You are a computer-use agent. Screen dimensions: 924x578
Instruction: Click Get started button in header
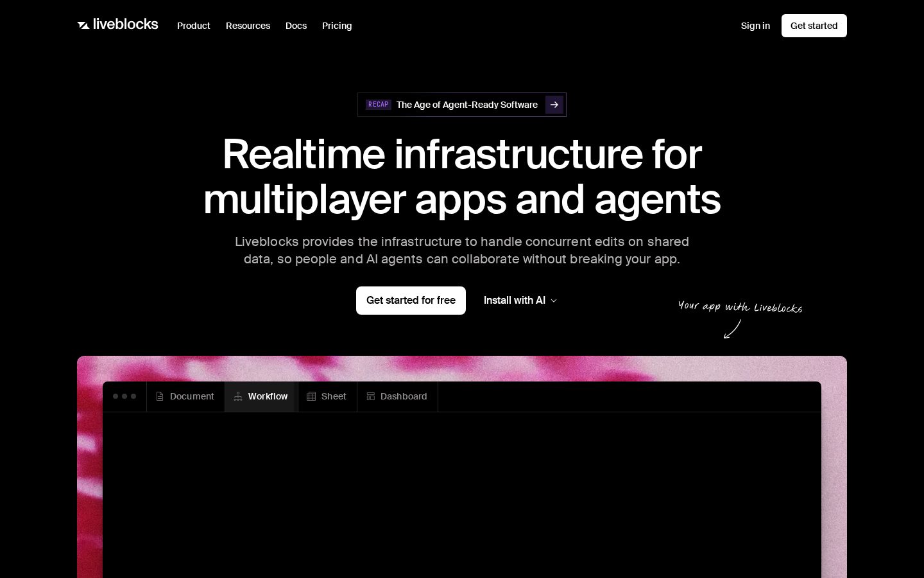[x=814, y=26]
